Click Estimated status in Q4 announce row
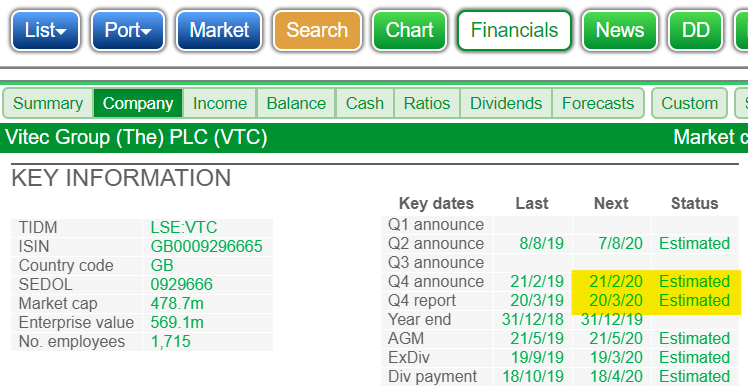This screenshot has width=748, height=390. tap(694, 282)
